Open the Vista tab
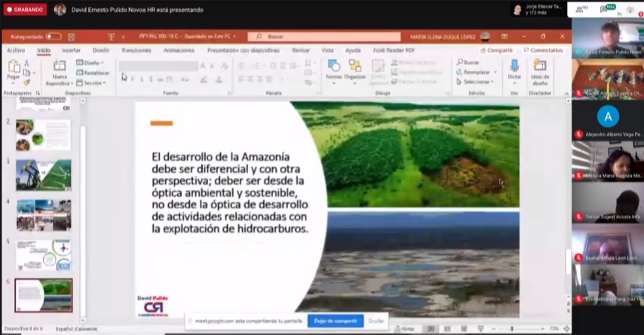 327,50
